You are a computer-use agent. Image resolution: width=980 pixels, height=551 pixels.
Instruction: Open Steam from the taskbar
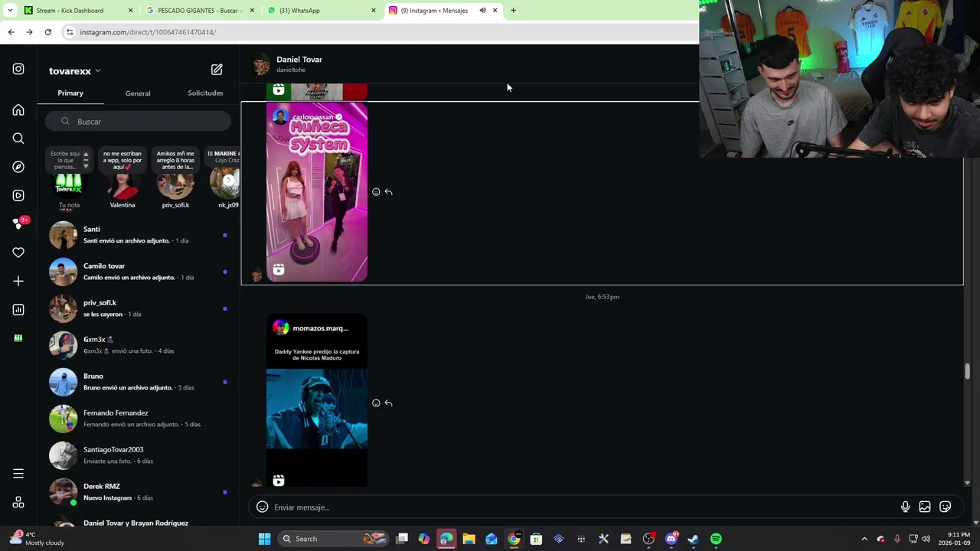693,539
